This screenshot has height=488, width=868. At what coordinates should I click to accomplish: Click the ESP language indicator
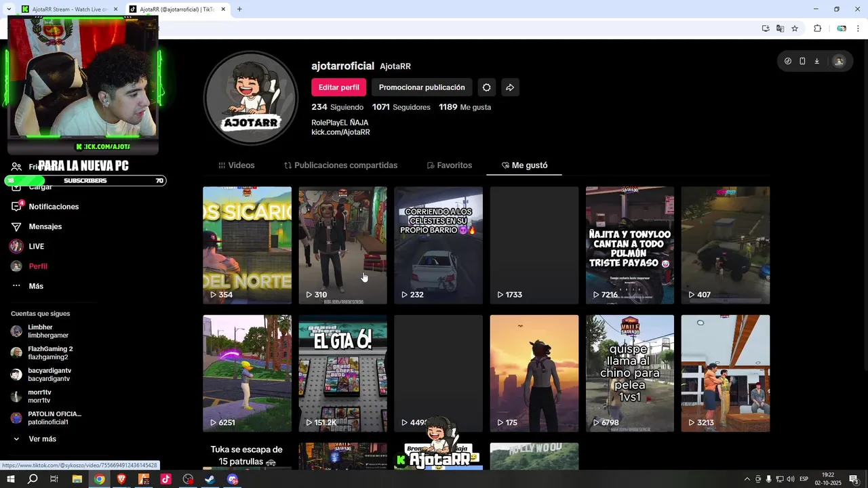click(x=805, y=479)
